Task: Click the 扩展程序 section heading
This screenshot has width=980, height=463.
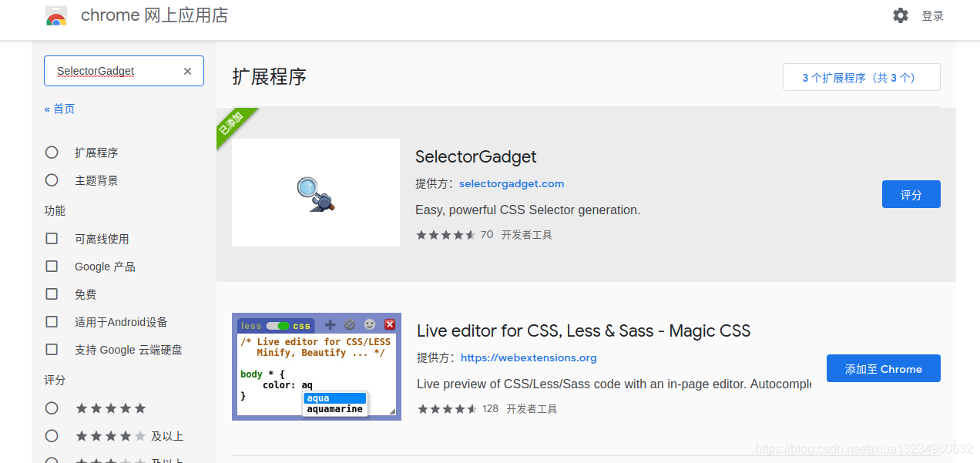Action: (270, 76)
